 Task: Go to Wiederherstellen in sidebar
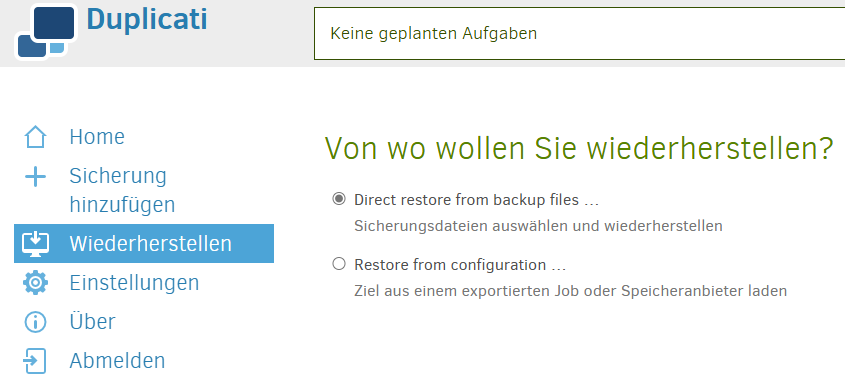pyautogui.click(x=143, y=244)
